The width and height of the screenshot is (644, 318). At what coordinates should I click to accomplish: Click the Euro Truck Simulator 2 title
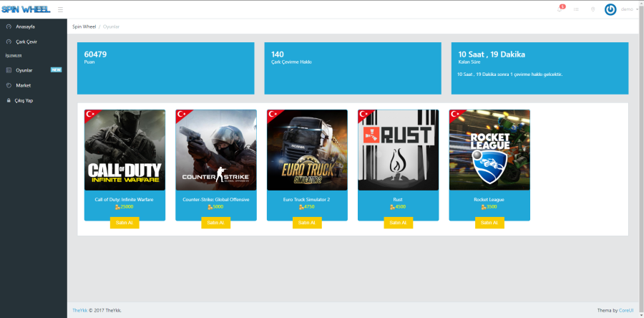[307, 200]
